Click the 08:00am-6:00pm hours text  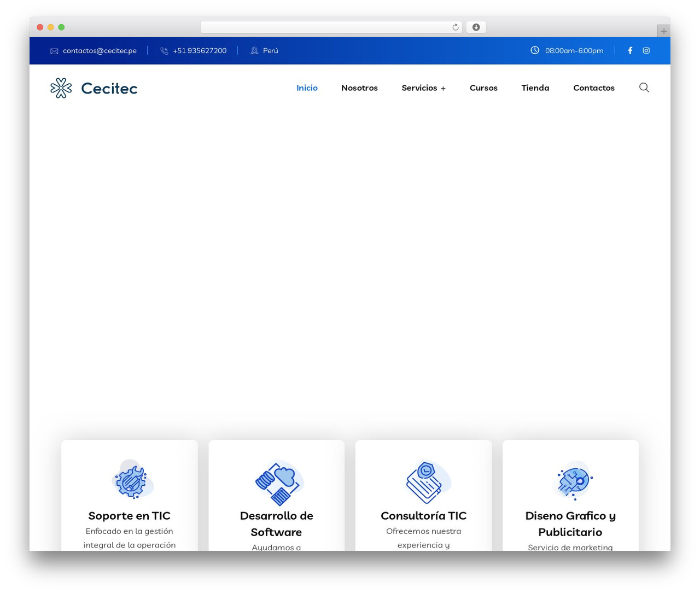coord(574,51)
